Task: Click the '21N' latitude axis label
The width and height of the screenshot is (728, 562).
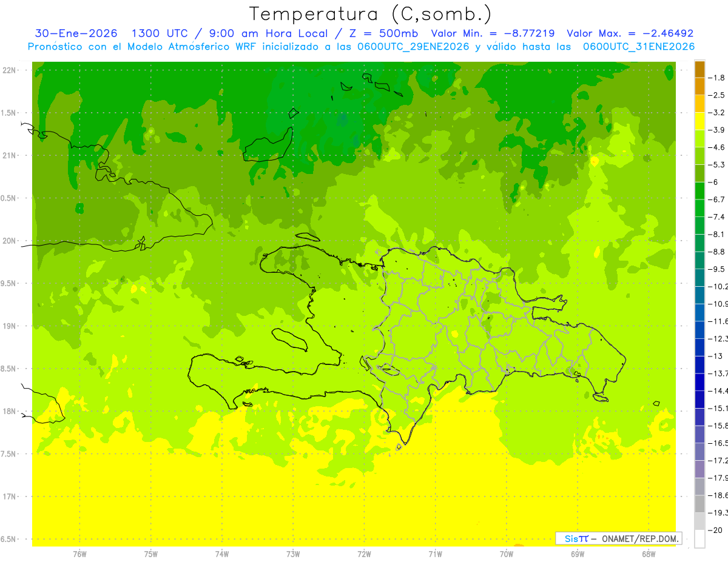Action: pyautogui.click(x=9, y=156)
